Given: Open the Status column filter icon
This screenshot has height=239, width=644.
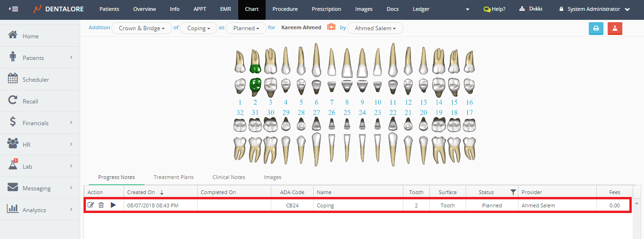Looking at the screenshot, I should [513, 192].
